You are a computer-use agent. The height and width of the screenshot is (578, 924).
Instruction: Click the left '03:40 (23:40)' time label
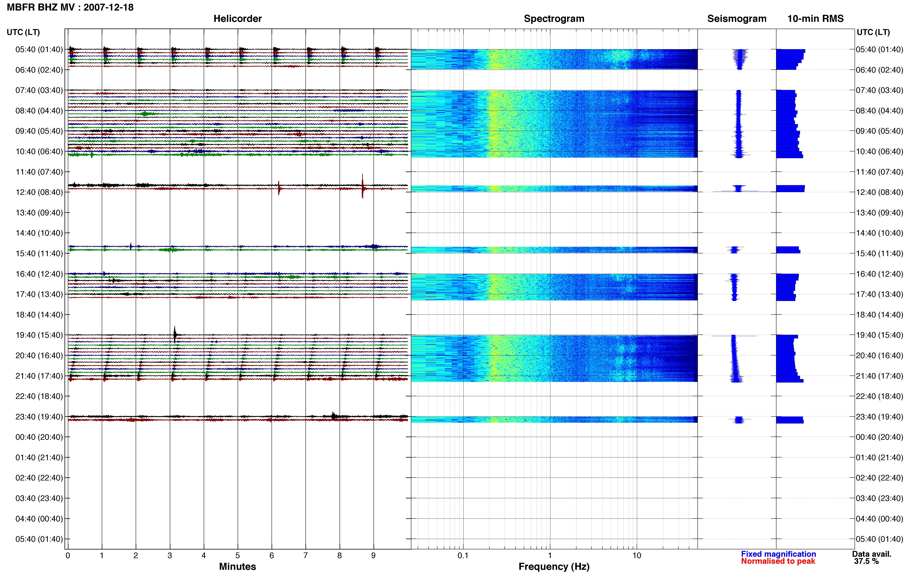[x=39, y=498]
